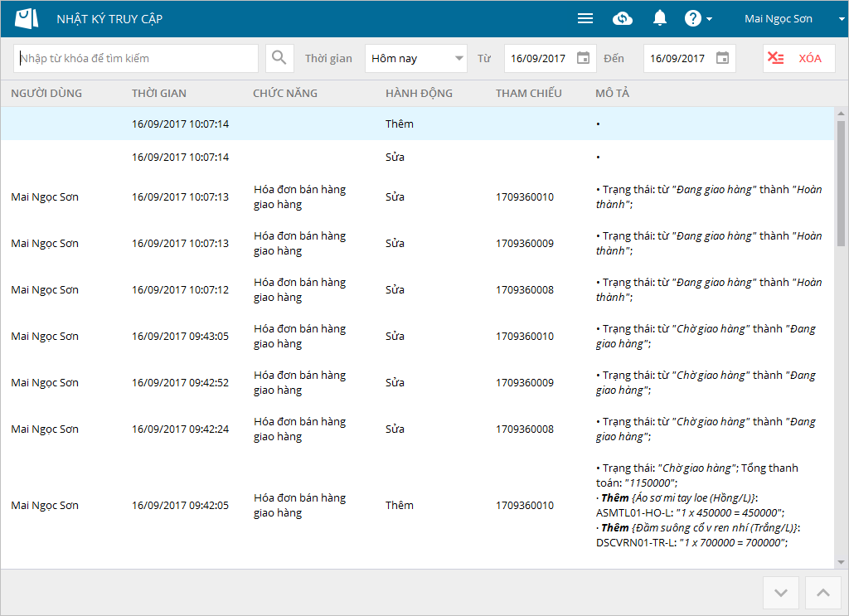The image size is (849, 616).
Task: Select timestamp 16/09/2017 09:43:05
Action: 180,336
